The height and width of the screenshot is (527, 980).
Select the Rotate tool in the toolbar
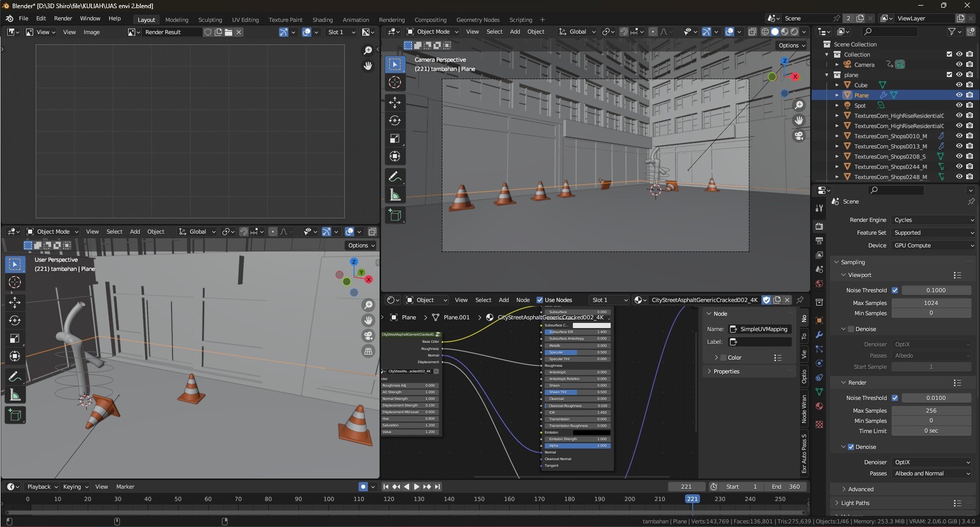click(395, 121)
